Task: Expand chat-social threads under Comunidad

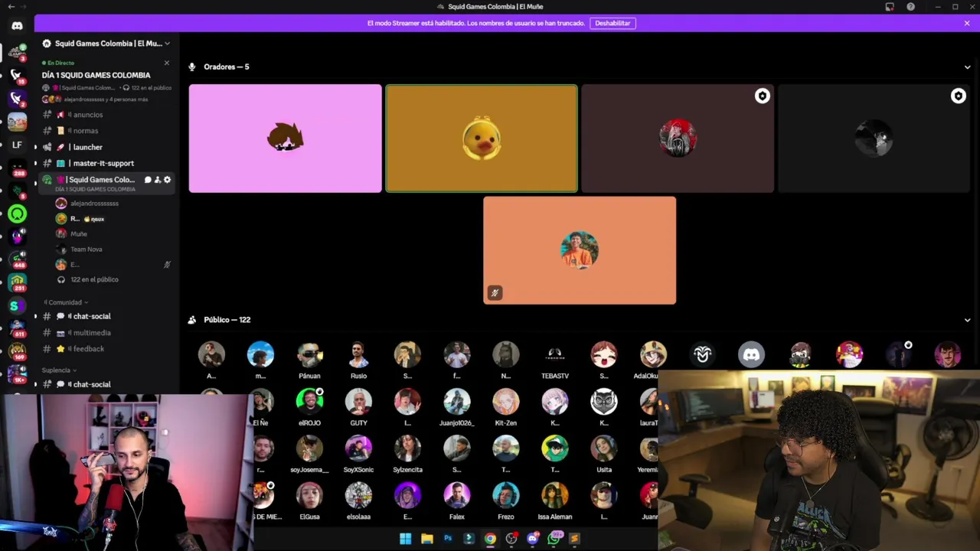Action: [x=35, y=316]
